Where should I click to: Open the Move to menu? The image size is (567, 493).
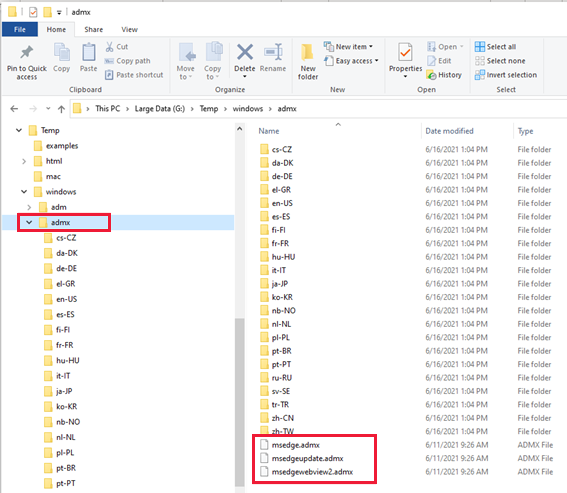point(186,61)
